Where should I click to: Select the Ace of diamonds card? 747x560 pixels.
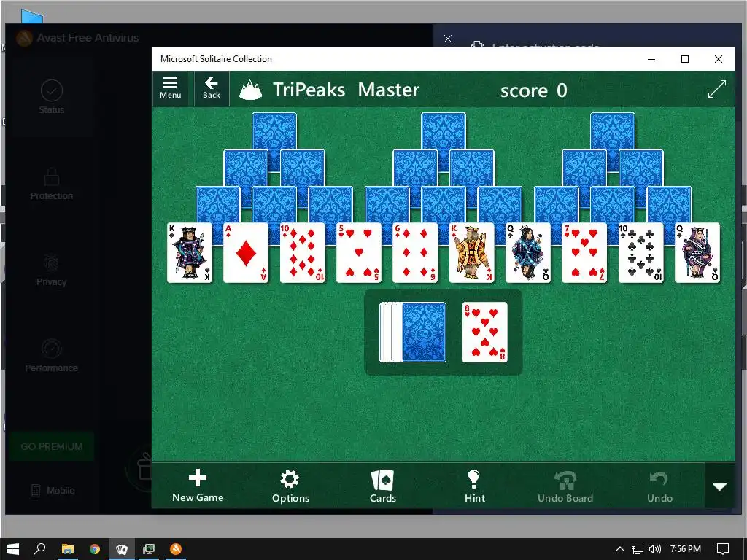click(246, 253)
